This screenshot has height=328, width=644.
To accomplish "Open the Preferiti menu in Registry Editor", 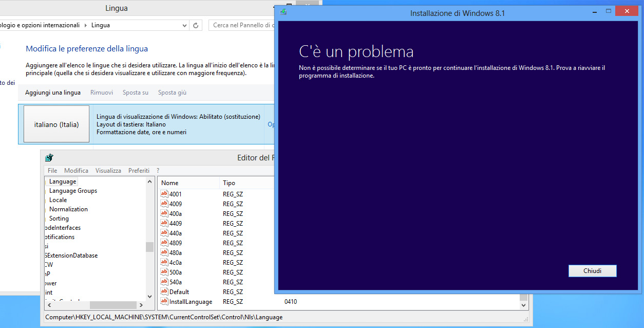I will pyautogui.click(x=139, y=170).
